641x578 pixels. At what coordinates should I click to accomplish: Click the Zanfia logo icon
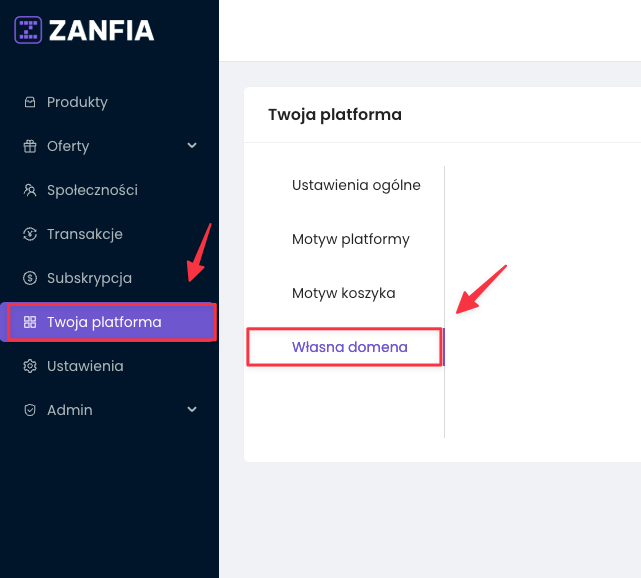pos(28,30)
